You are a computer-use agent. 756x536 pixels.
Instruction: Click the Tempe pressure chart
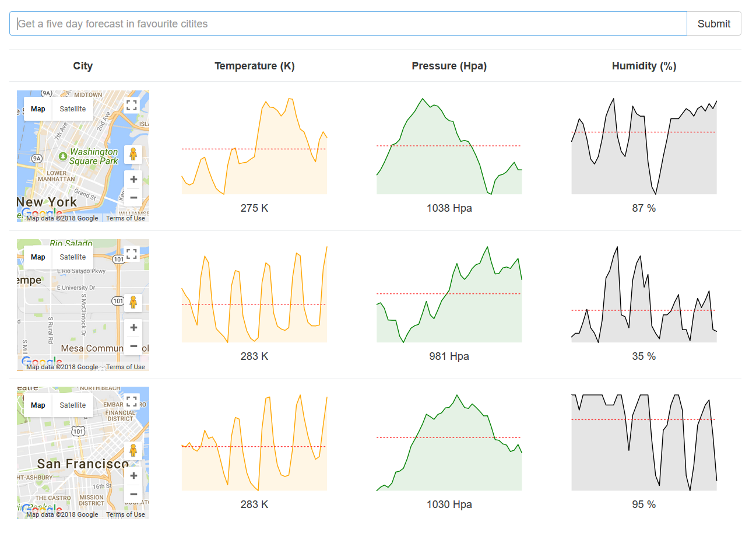449,294
